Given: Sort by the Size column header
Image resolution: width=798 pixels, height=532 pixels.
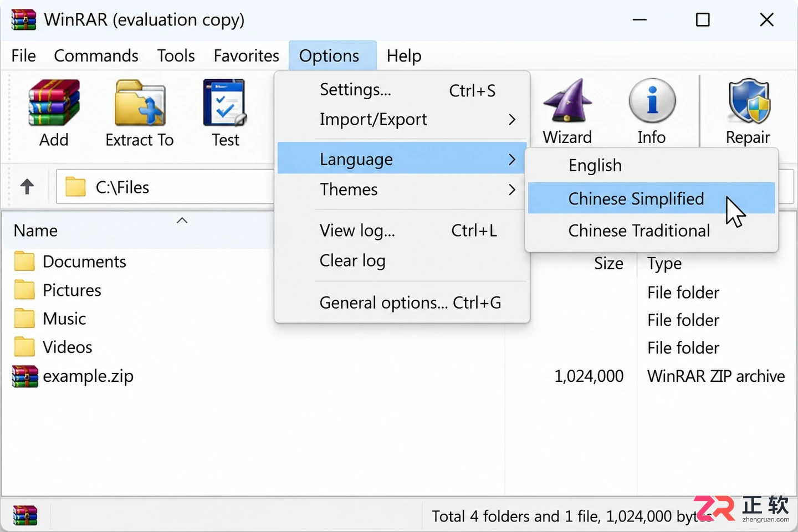Looking at the screenshot, I should [608, 263].
